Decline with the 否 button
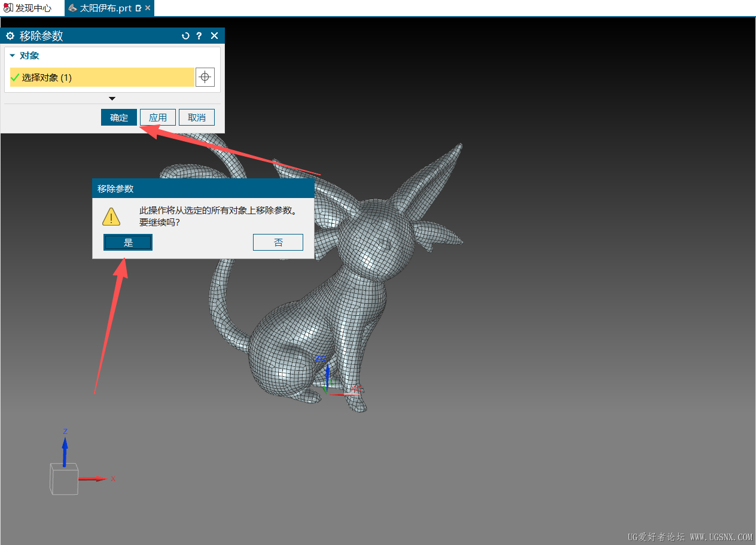The height and width of the screenshot is (545, 756). pos(278,242)
